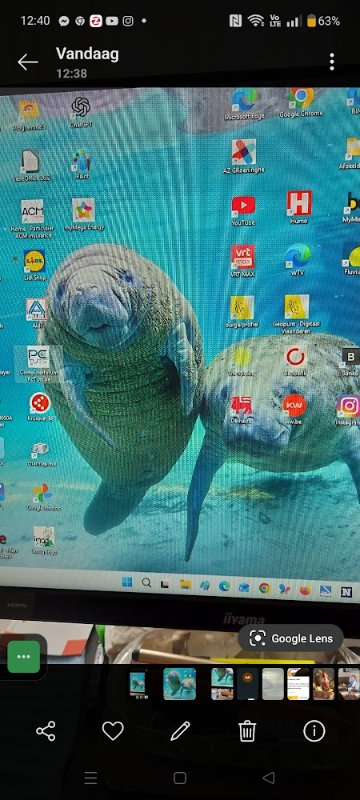Select the document thumbnail with yellow bar
This screenshot has height=800, width=360.
(298, 684)
